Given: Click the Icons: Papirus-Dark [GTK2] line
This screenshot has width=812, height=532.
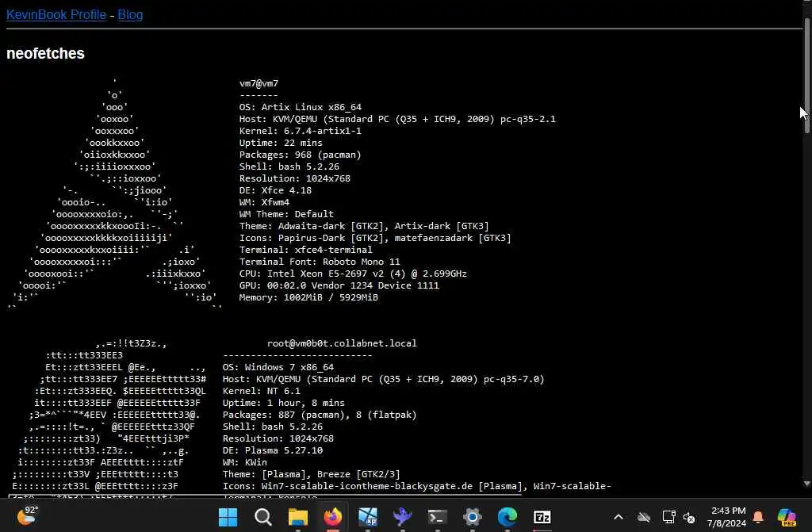Looking at the screenshot, I should (375, 239).
